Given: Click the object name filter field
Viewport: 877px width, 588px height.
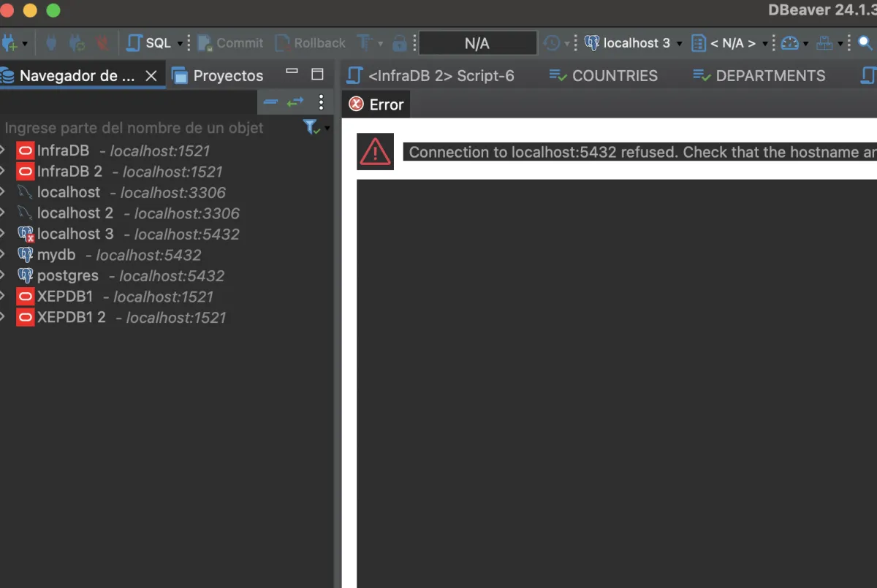Looking at the screenshot, I should tap(150, 128).
